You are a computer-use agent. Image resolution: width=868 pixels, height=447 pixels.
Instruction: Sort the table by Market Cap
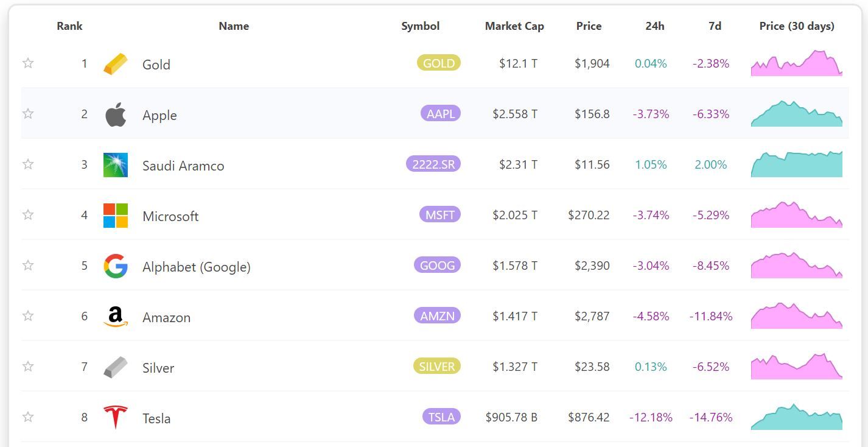[x=514, y=26]
